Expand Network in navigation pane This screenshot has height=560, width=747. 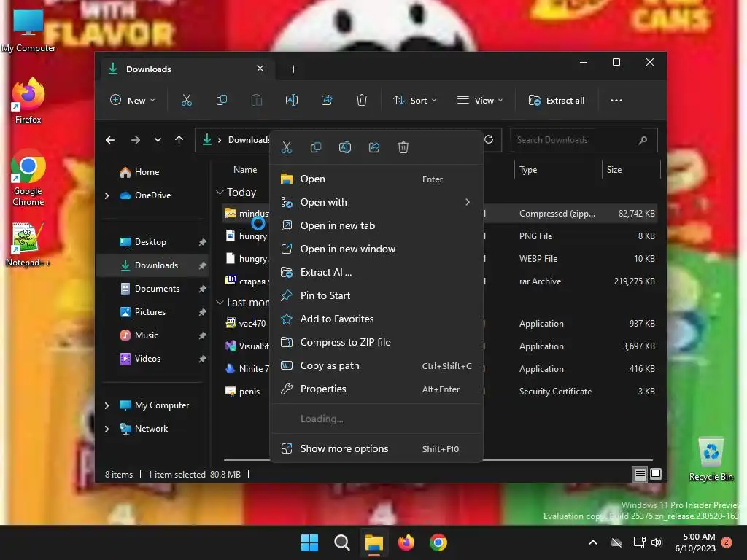point(107,429)
